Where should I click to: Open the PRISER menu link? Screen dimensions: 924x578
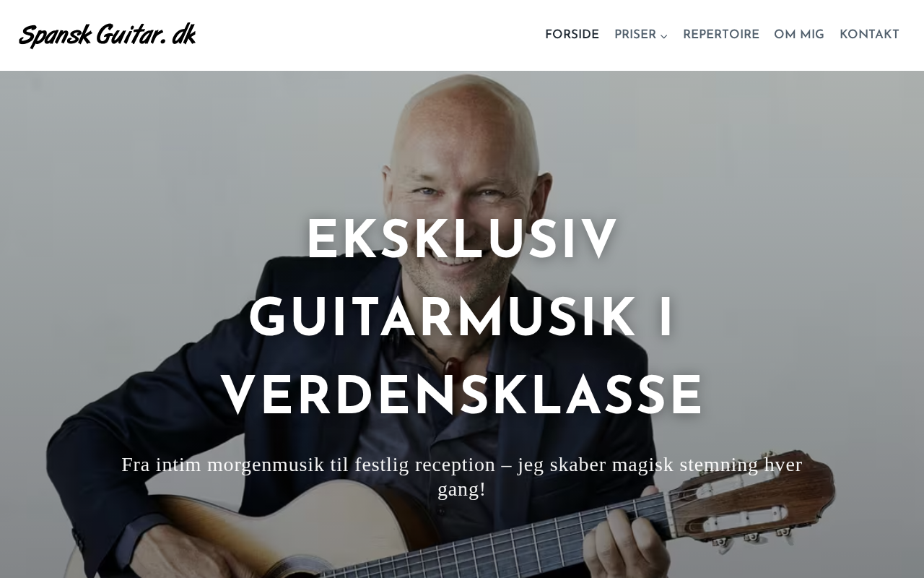click(635, 35)
